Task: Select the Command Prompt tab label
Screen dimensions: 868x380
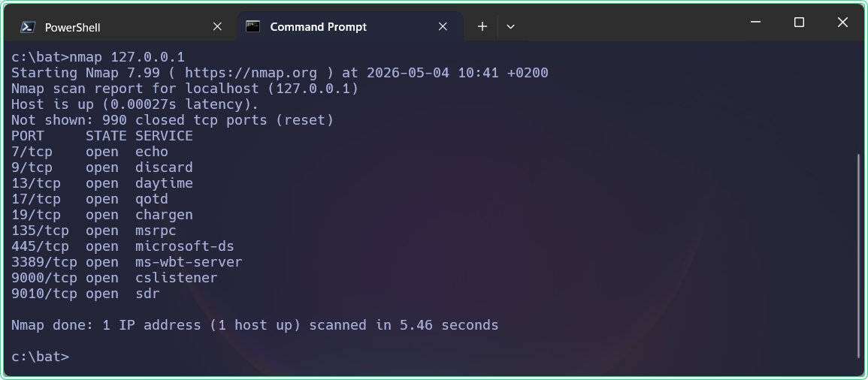Action: pos(319,26)
